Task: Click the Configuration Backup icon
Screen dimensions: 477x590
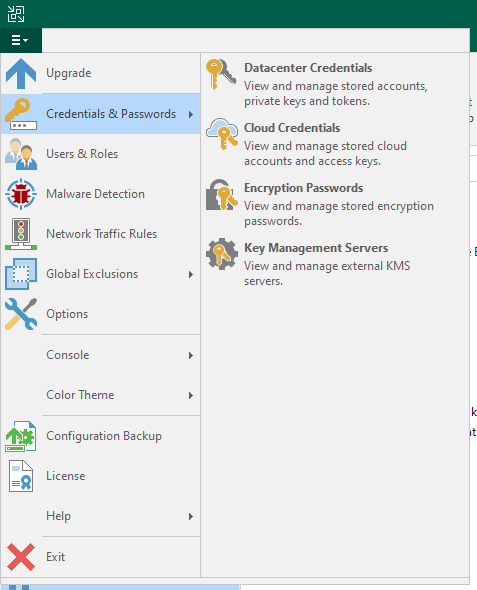Action: pyautogui.click(x=21, y=436)
